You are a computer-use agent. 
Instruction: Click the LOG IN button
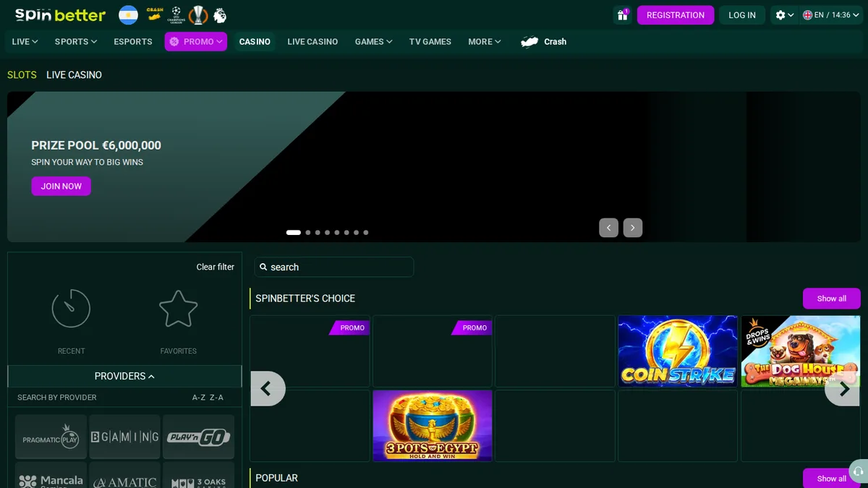742,15
